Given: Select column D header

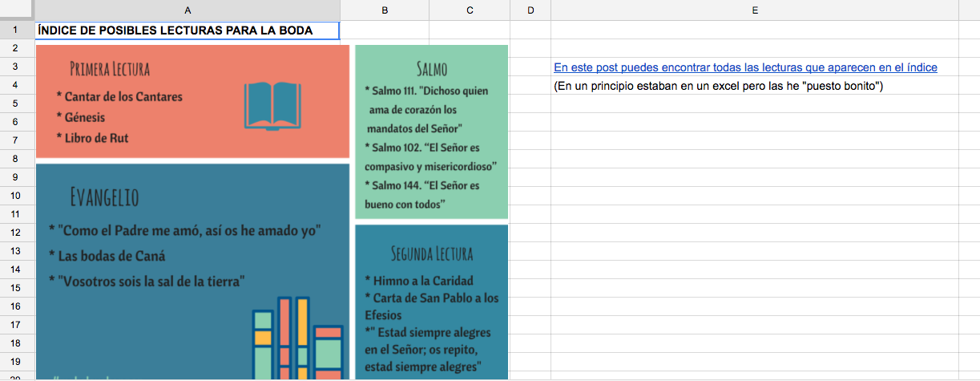Looking at the screenshot, I should (530, 10).
